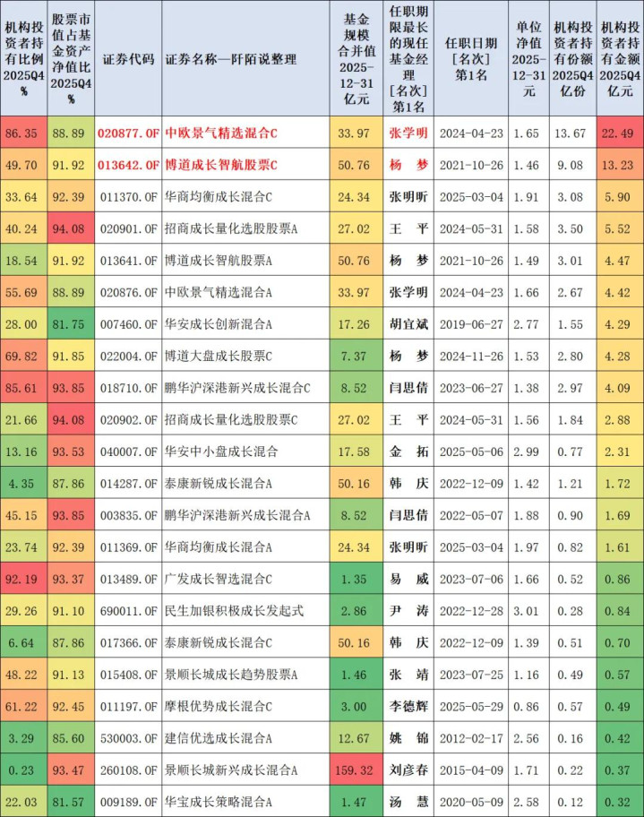Select fund name 博道大盘成长股票C

click(219, 356)
